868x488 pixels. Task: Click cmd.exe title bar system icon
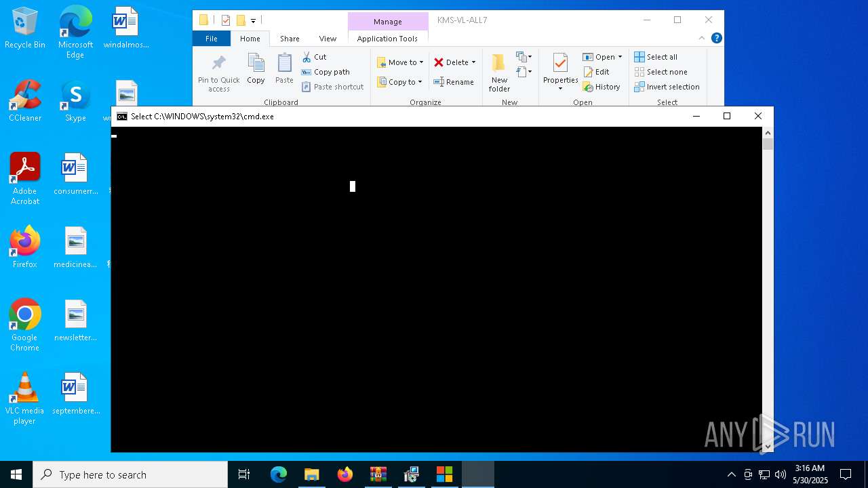(122, 117)
